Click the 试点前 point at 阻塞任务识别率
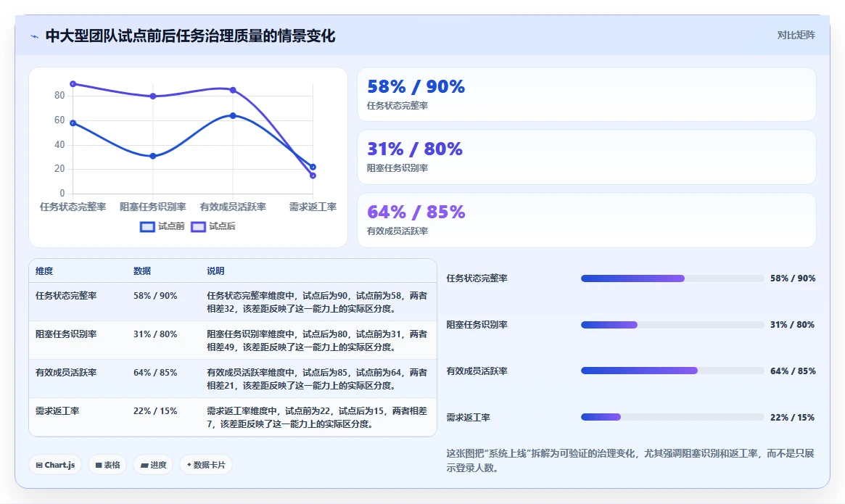The height and width of the screenshot is (504, 845). [x=153, y=156]
